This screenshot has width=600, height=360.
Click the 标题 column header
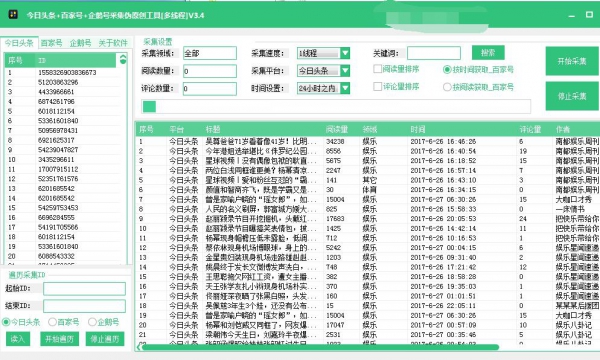point(213,129)
